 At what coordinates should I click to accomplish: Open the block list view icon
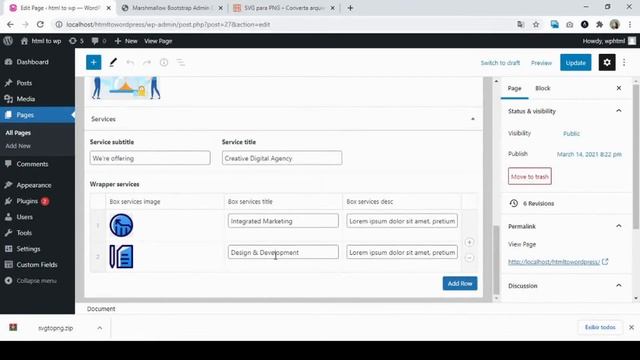(x=180, y=62)
